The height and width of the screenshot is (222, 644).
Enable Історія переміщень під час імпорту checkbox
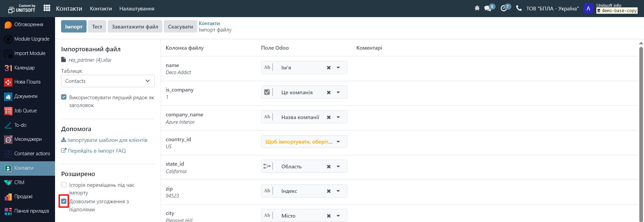pos(64,185)
